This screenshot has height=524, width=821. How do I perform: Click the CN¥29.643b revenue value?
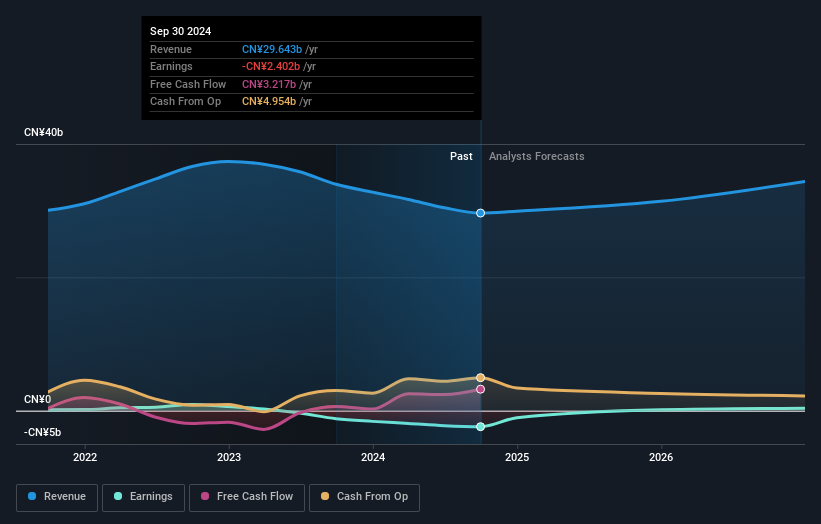(272, 49)
